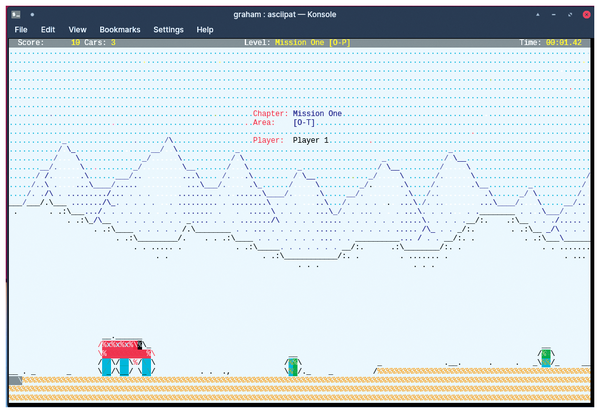Maximize the Konsole window
The height and width of the screenshot is (413, 600).
click(x=570, y=15)
